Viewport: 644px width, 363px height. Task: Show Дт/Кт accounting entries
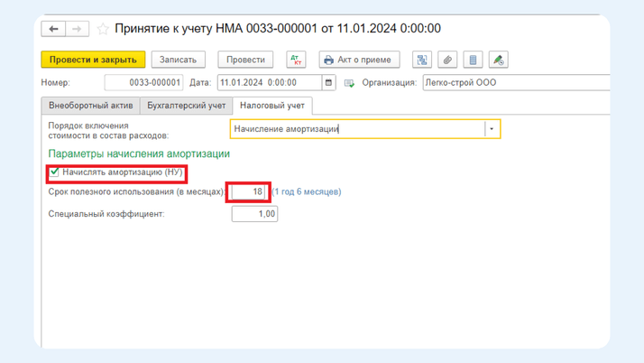(296, 60)
